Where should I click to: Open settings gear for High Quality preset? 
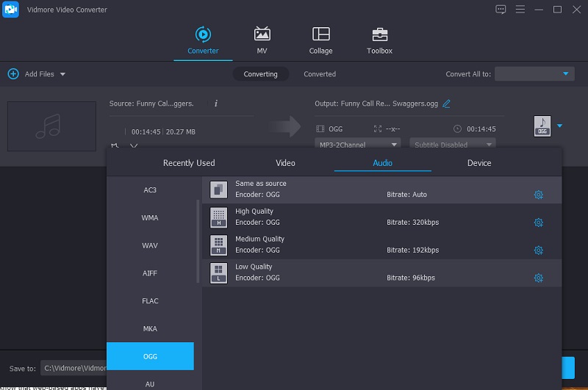538,223
